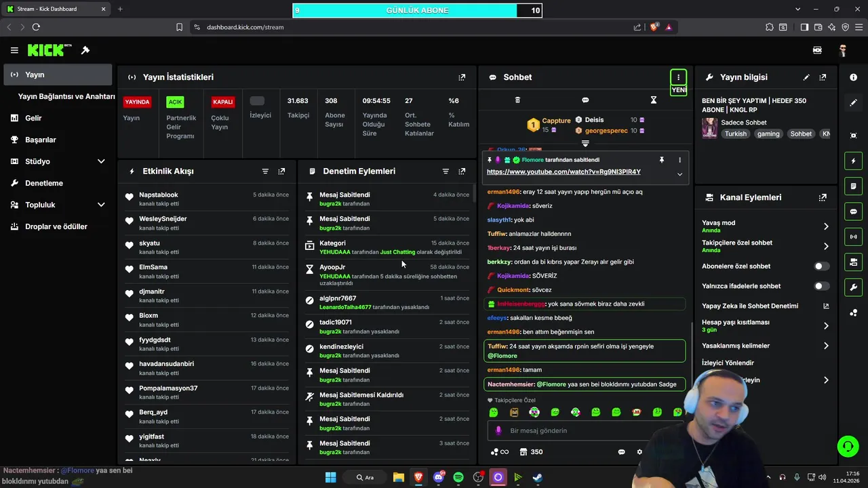
Task: Open Steam from the taskbar
Action: tap(537, 477)
